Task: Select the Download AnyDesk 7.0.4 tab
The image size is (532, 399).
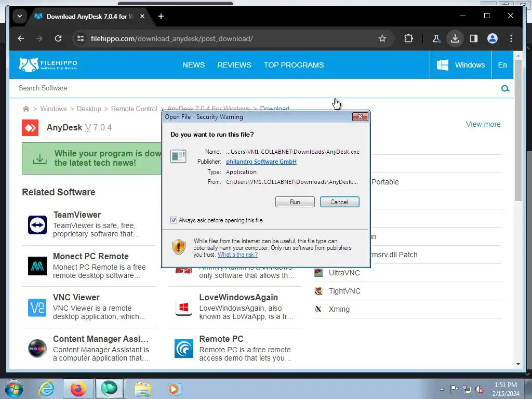Action: pos(90,16)
